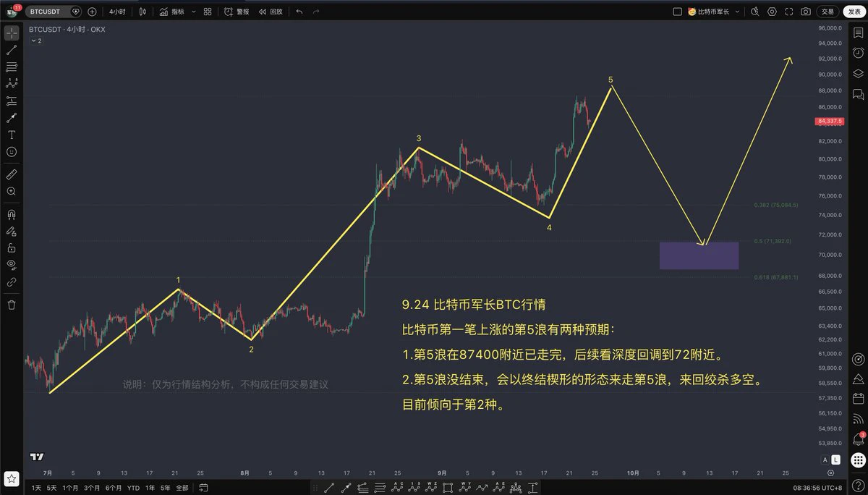Open alerts clock panel in right sidebar
Screen dimensions: 868x495
(858, 54)
